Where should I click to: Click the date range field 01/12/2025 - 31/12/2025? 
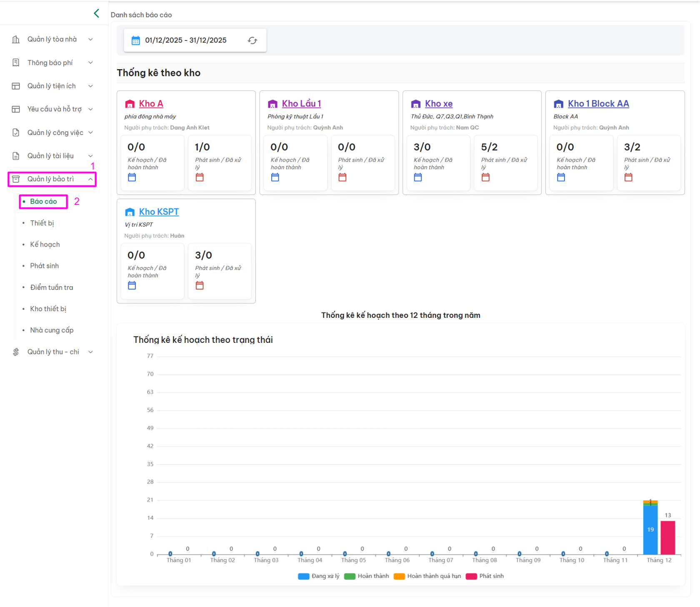coord(186,40)
